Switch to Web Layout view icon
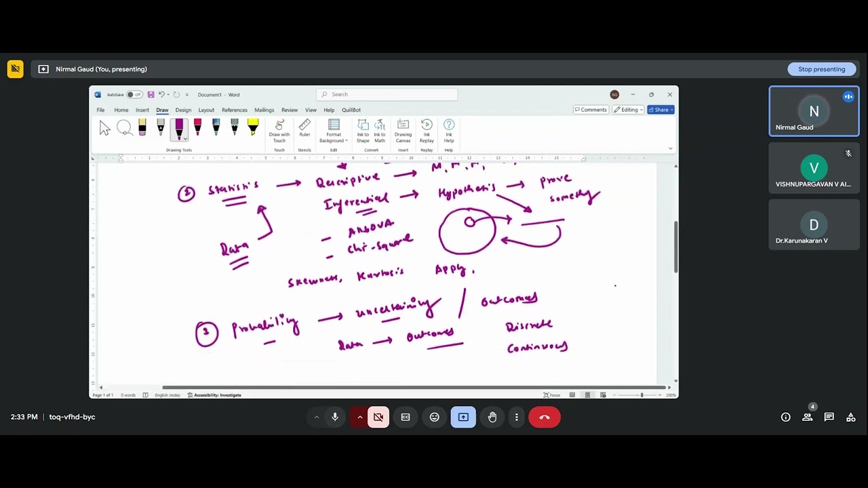The height and width of the screenshot is (488, 868). point(603,395)
